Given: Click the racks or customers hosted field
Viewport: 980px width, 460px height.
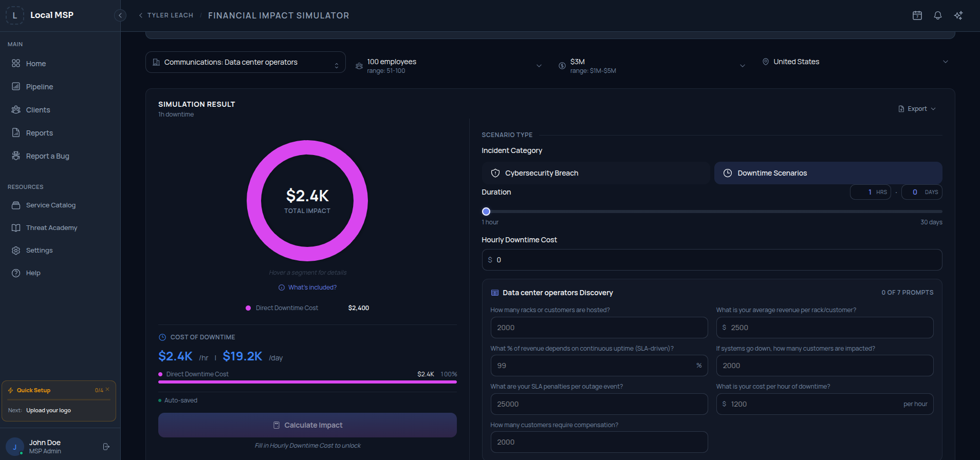Looking at the screenshot, I should tap(599, 328).
